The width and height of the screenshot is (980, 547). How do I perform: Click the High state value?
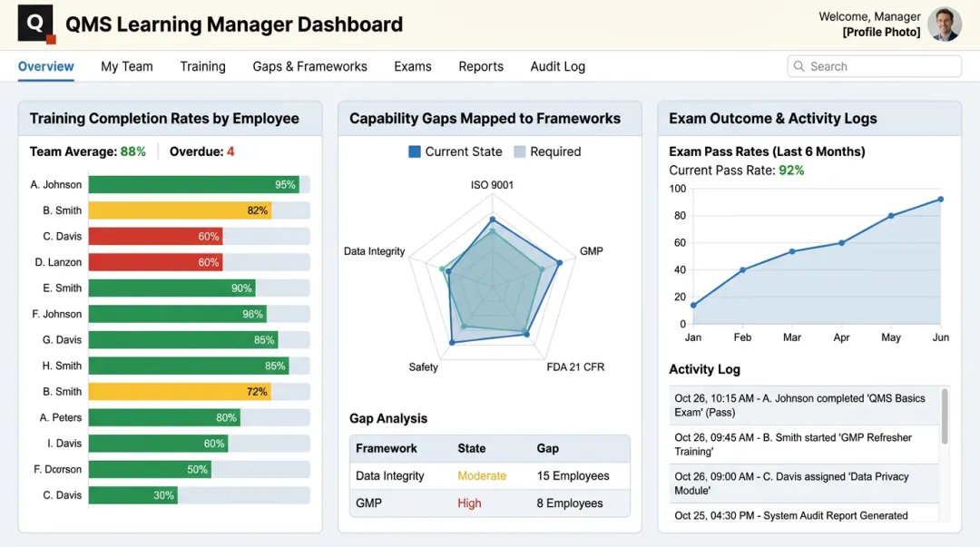469,503
